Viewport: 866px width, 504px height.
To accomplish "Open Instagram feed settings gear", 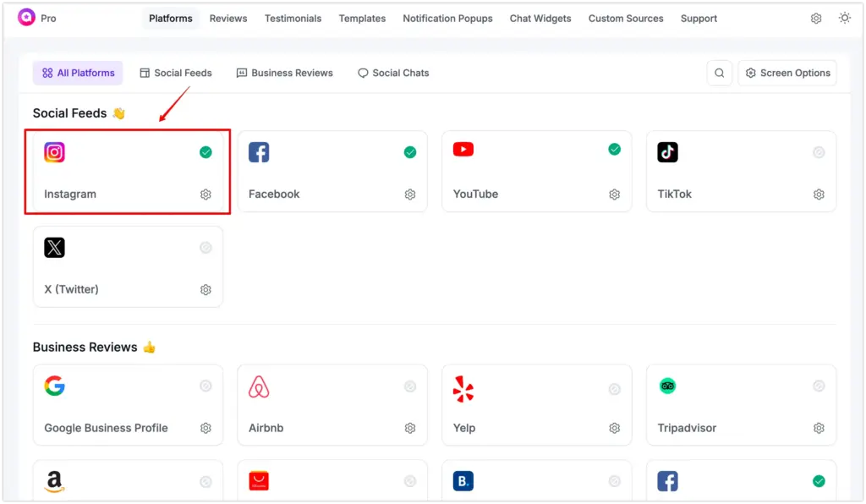I will coord(206,194).
